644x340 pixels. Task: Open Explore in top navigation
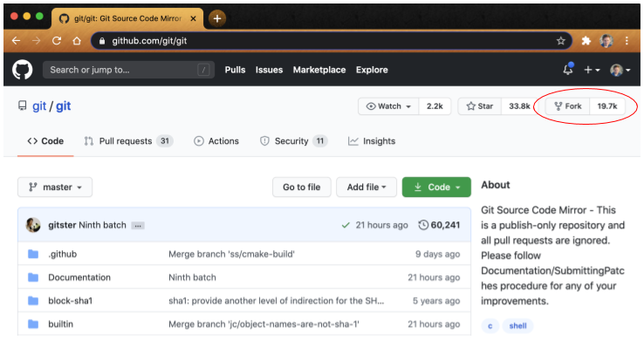372,70
